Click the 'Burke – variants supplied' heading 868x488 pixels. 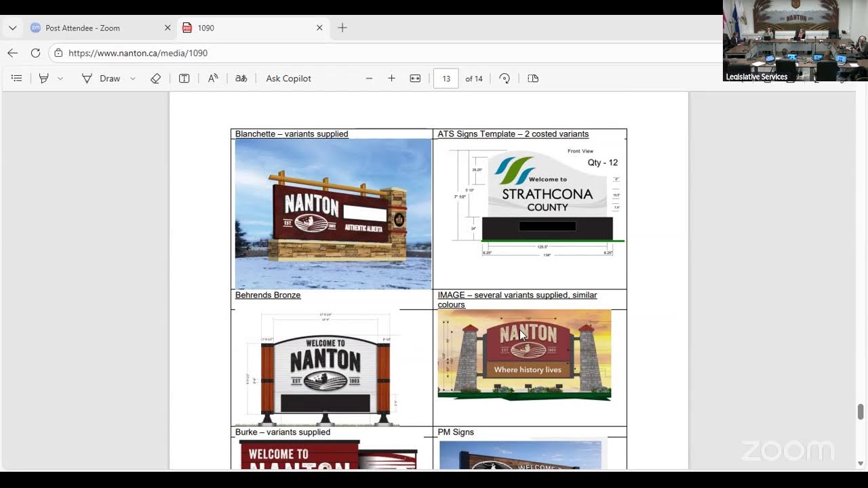(x=283, y=432)
